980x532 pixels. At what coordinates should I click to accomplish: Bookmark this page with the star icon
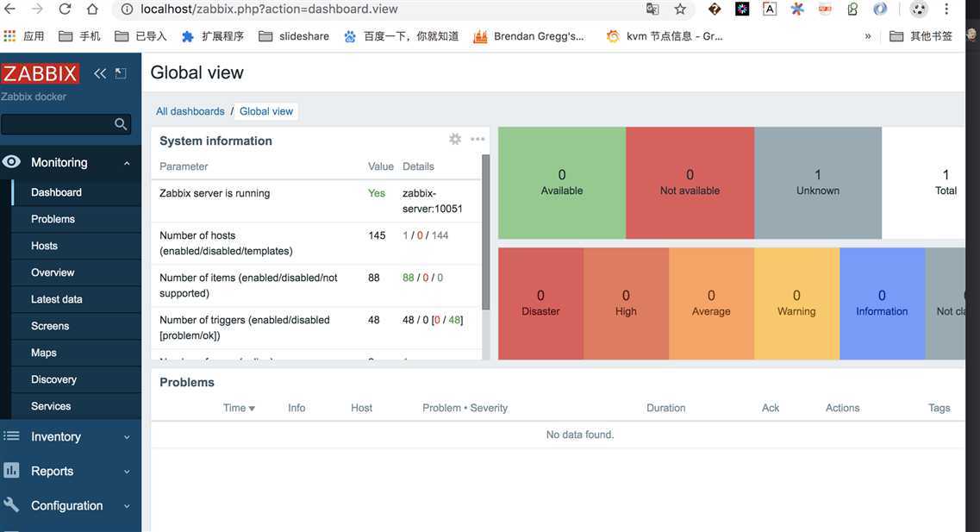(x=680, y=9)
